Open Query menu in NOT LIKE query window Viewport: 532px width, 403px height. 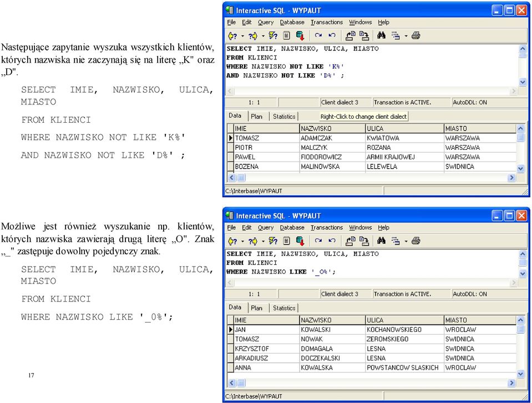[265, 22]
